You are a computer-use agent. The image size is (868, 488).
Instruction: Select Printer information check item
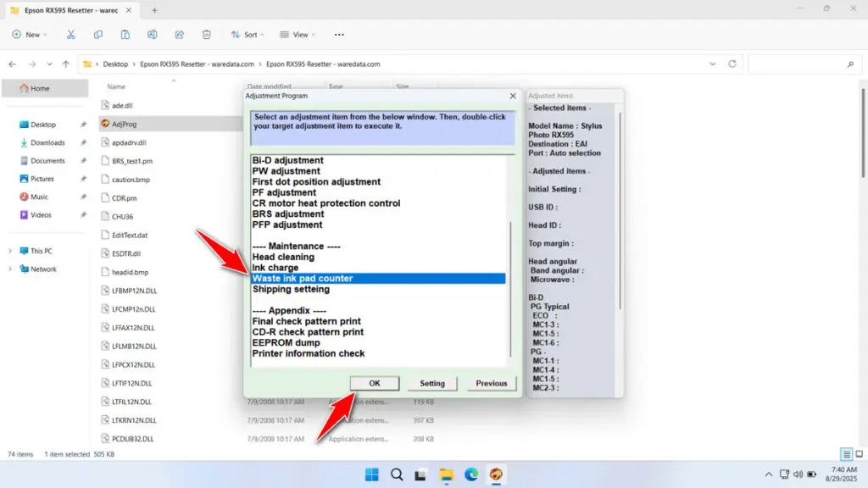(x=309, y=353)
